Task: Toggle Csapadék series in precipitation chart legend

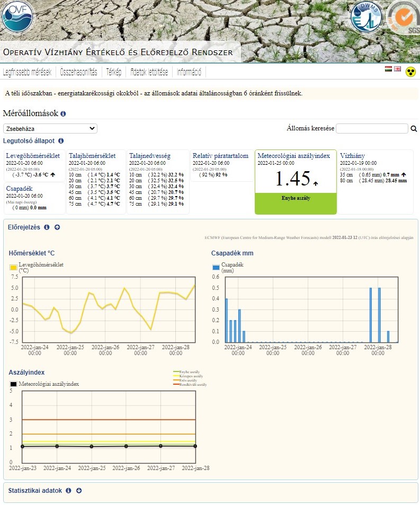Action: (216, 268)
